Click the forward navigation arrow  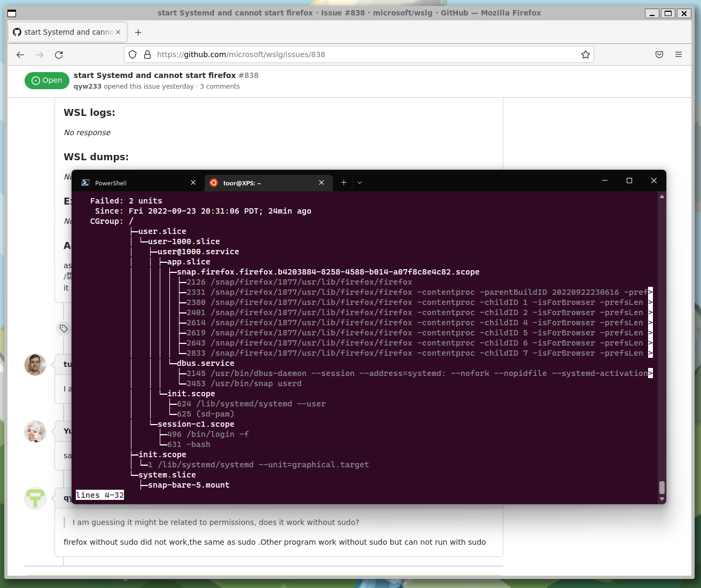click(40, 54)
